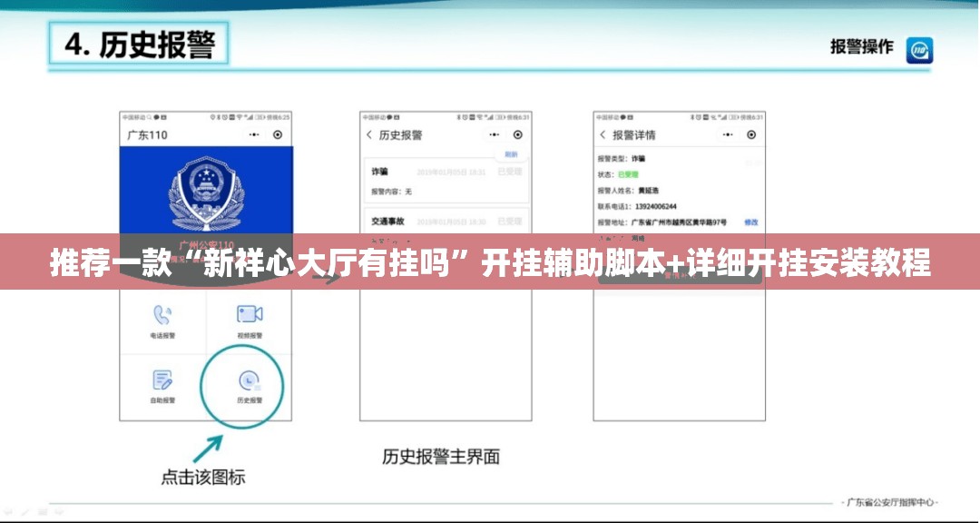Open the three-dot menu in 报警详情 screen

pyautogui.click(x=728, y=134)
